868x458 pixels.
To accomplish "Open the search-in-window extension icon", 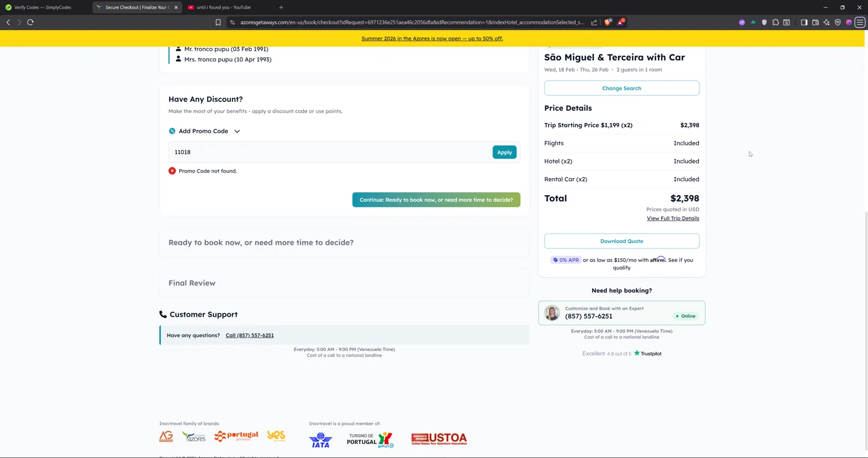I will pos(786,23).
